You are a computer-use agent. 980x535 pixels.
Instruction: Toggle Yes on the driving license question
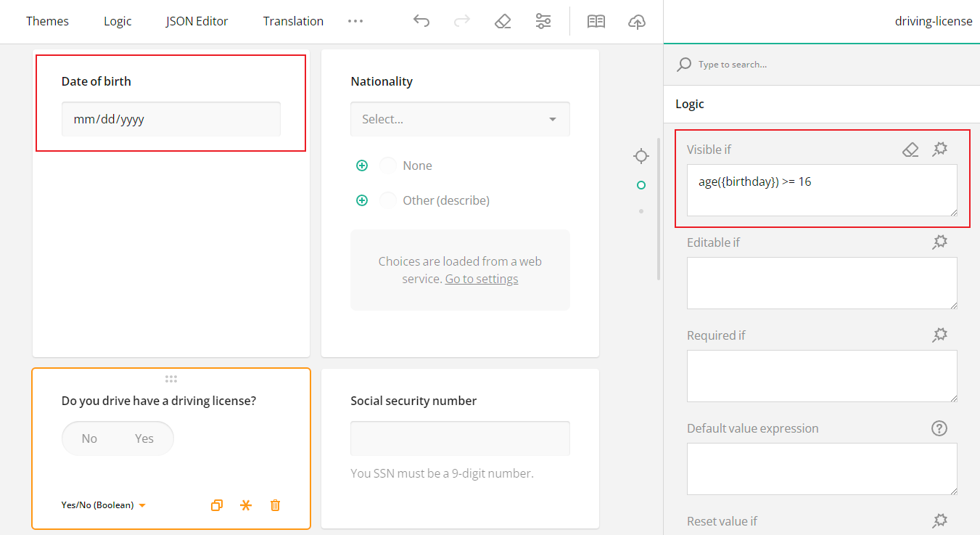144,438
